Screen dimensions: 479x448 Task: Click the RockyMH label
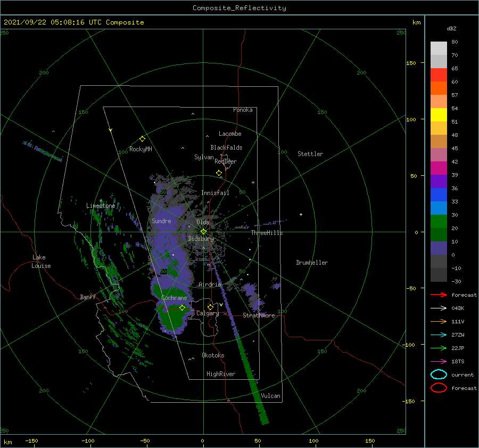pyautogui.click(x=141, y=149)
